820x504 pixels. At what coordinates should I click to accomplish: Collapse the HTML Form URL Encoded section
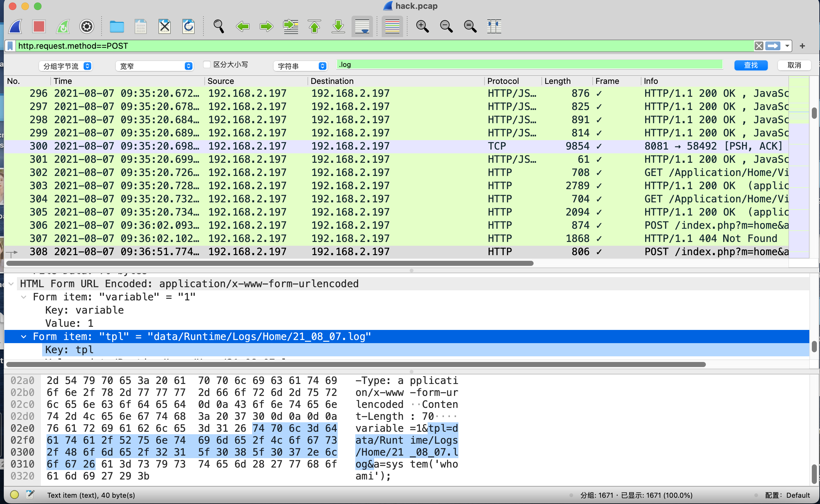coord(11,284)
